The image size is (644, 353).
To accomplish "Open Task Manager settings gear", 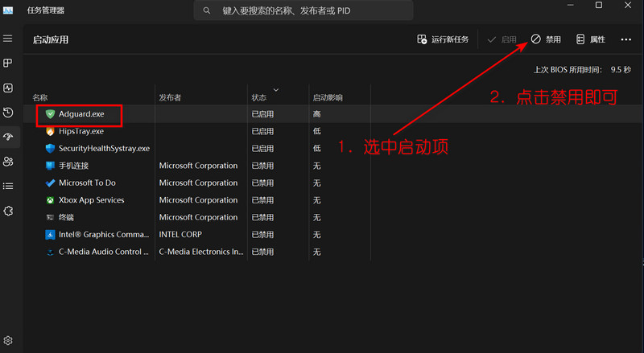I will tap(8, 341).
